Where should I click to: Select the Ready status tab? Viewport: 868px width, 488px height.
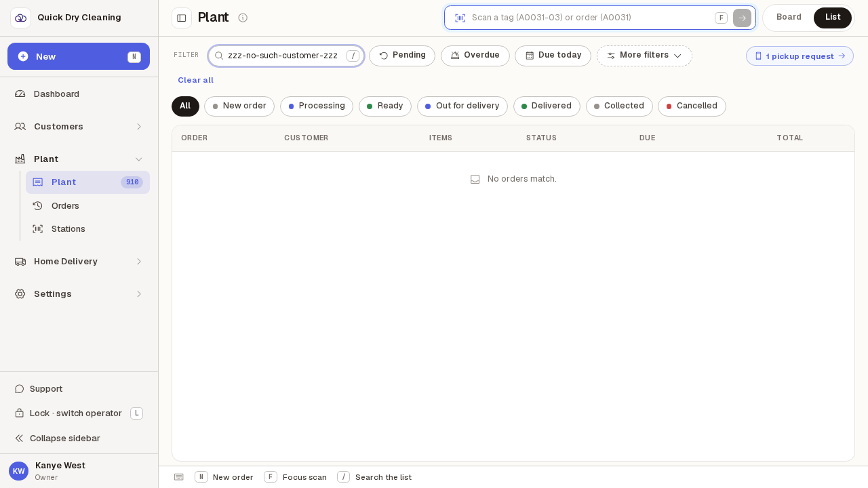(x=385, y=106)
